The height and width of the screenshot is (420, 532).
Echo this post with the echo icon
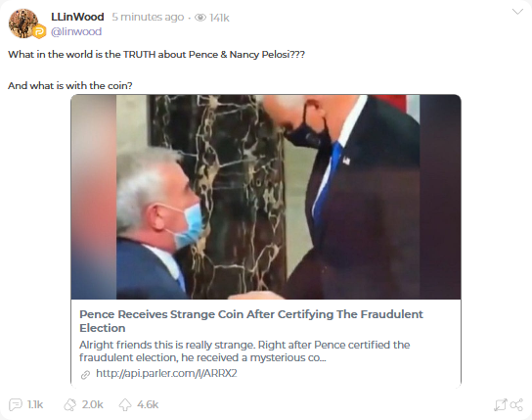(x=70, y=404)
